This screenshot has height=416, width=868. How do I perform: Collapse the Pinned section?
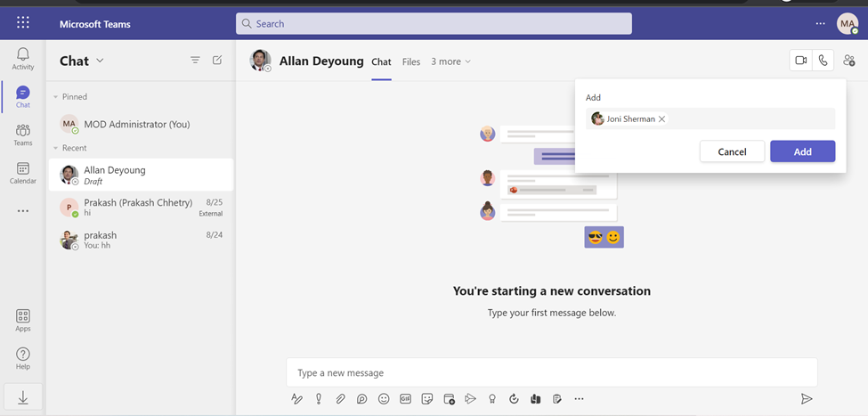55,97
